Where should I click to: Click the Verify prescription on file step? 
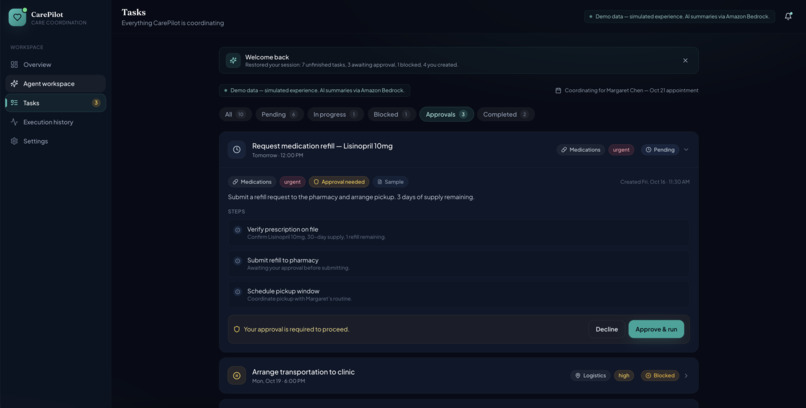click(x=459, y=233)
